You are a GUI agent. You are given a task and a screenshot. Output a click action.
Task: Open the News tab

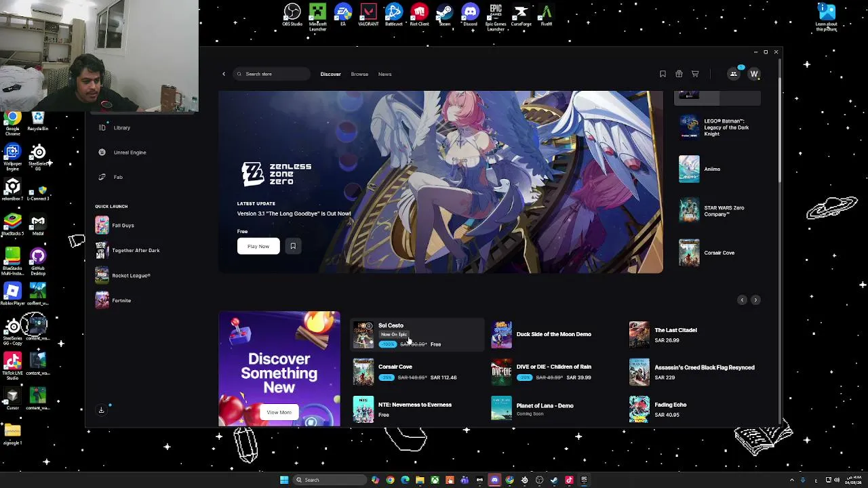click(x=384, y=74)
